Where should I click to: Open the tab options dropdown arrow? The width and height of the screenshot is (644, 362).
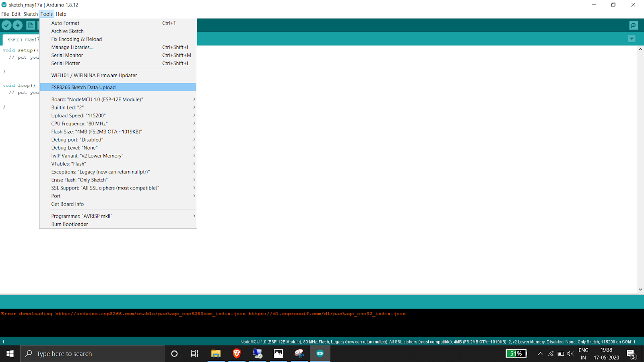click(632, 39)
